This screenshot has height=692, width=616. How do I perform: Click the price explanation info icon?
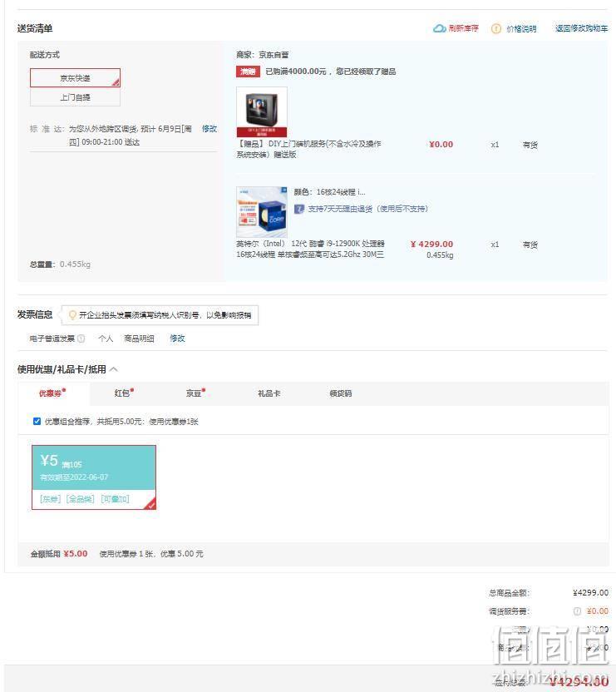pyautogui.click(x=496, y=28)
